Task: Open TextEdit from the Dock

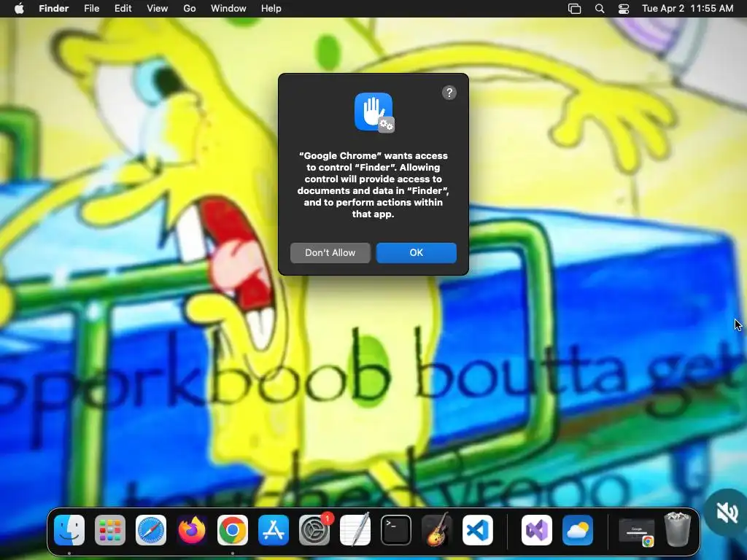Action: [x=355, y=530]
